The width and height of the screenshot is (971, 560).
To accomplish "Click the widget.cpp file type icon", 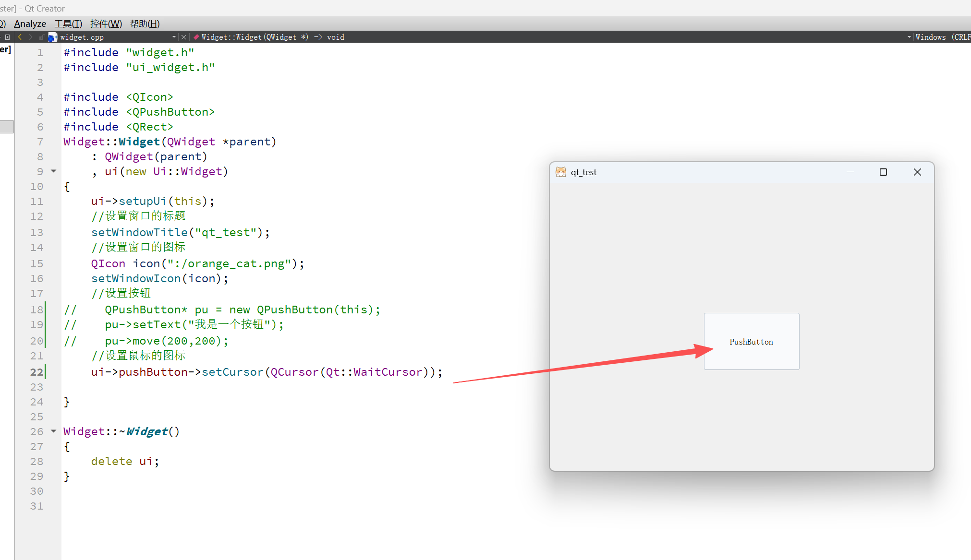I will pos(53,37).
